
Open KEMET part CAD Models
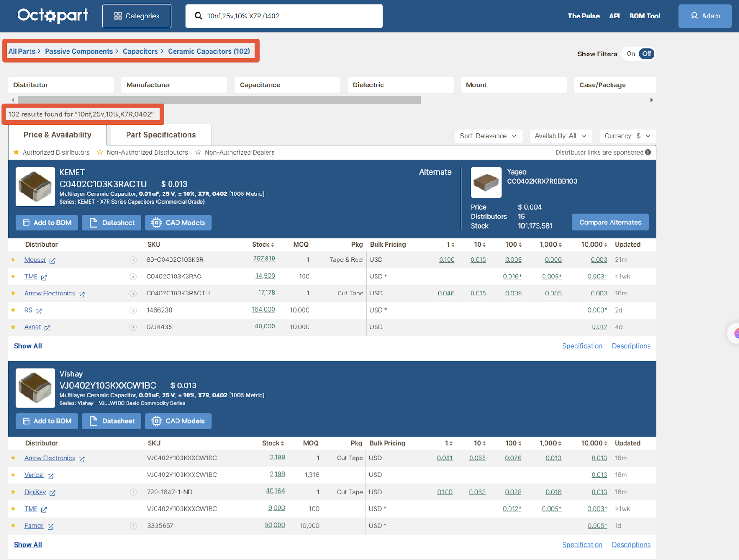pos(178,223)
